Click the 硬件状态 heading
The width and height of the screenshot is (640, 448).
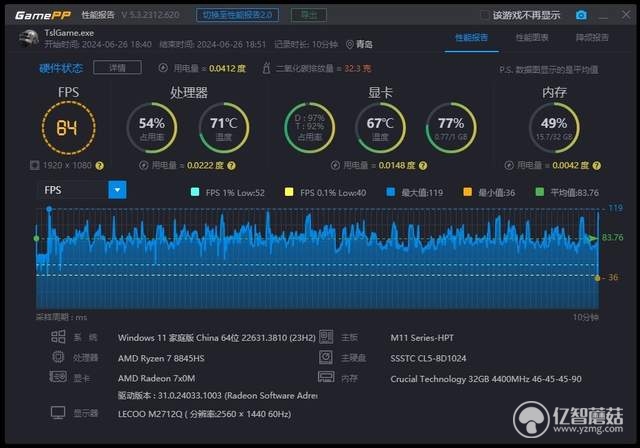[x=61, y=68]
